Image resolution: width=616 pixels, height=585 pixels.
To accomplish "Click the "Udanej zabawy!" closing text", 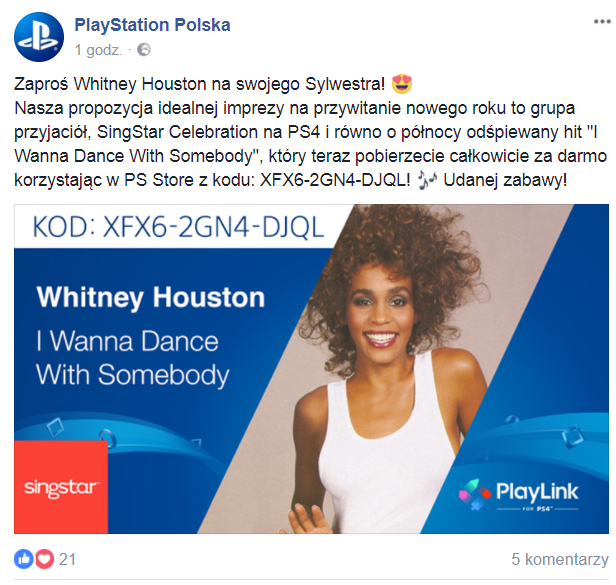I will pyautogui.click(x=505, y=180).
